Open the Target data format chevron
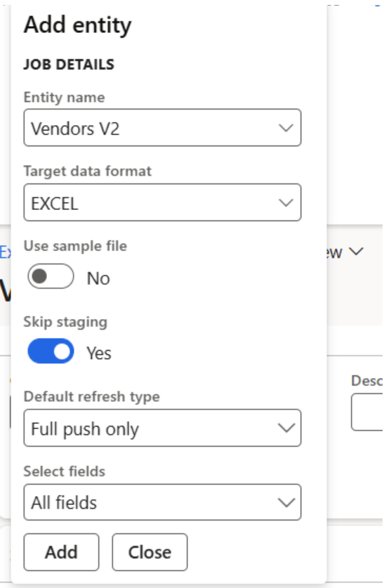The width and height of the screenshot is (384, 588). coord(286,203)
